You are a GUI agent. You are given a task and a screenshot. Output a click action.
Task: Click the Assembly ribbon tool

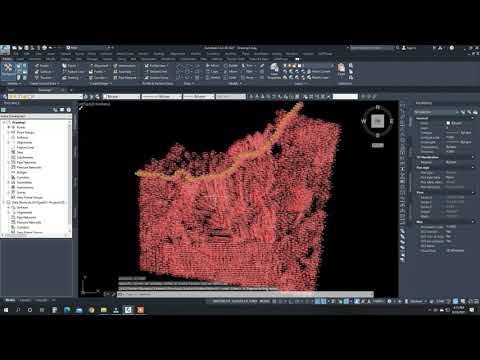click(x=123, y=72)
